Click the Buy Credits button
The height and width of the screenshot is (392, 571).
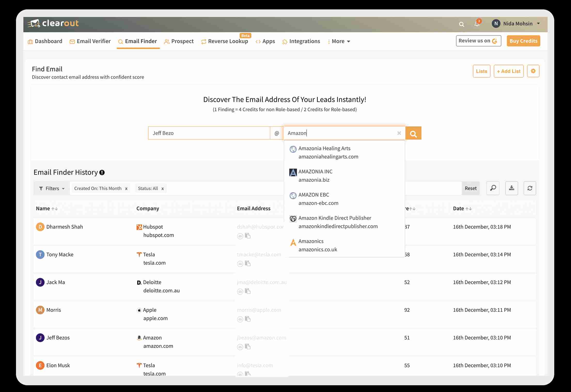523,41
